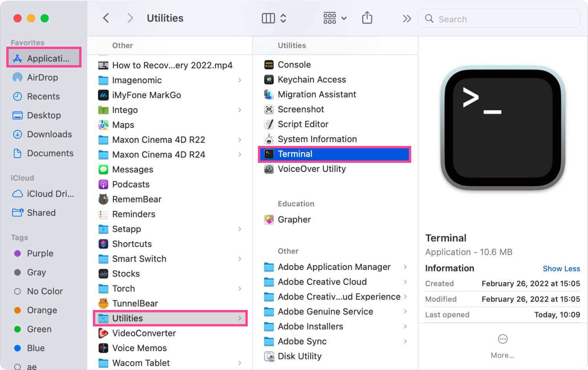
Task: Click Show Less in Information
Action: (x=561, y=269)
